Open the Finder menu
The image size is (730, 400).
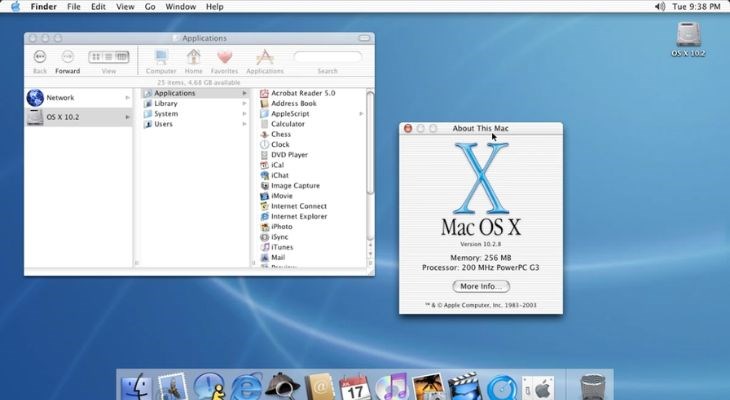pos(43,7)
